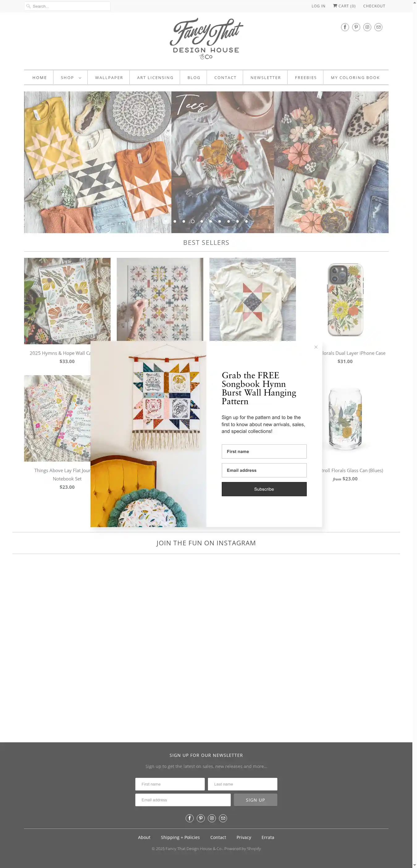Close the free pattern popup
The width and height of the screenshot is (417, 868).
pyautogui.click(x=316, y=347)
